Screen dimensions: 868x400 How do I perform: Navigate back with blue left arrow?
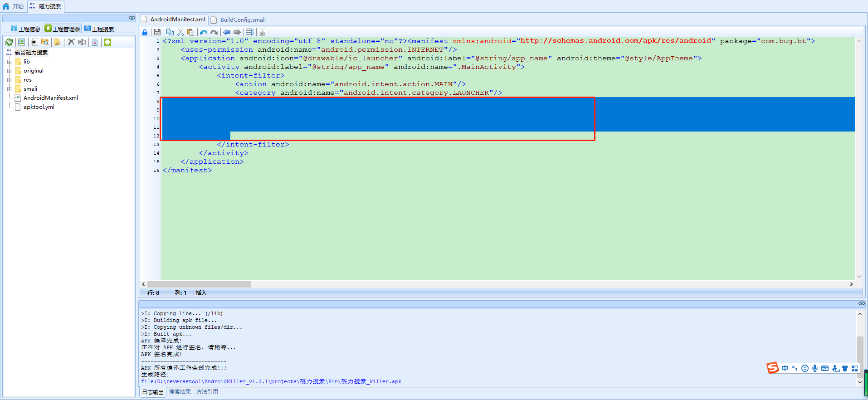click(227, 32)
